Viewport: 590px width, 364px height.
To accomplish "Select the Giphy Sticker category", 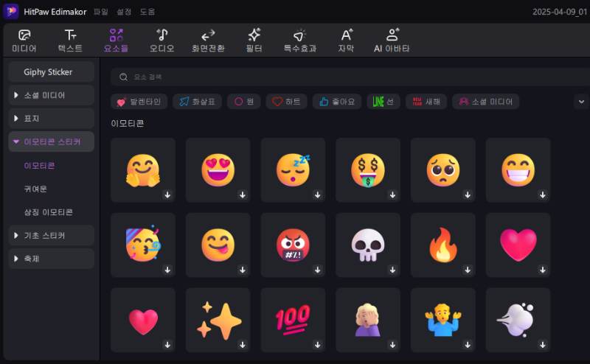I will 51,71.
